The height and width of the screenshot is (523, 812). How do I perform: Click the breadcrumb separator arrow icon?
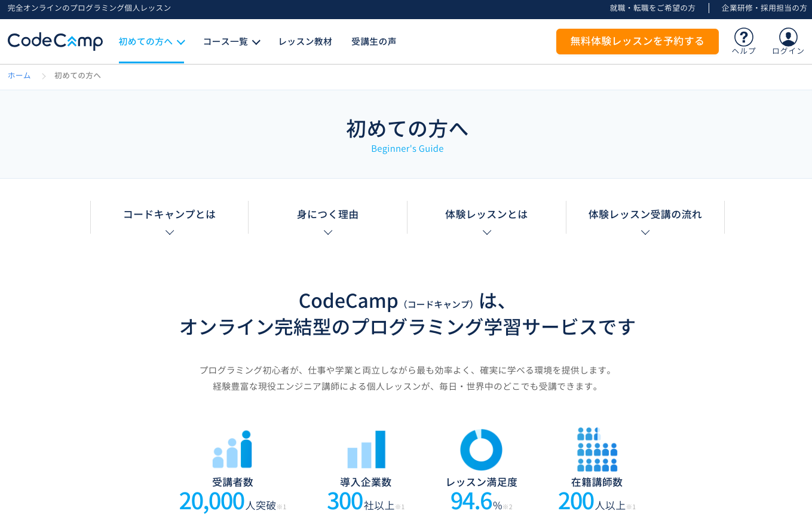44,76
